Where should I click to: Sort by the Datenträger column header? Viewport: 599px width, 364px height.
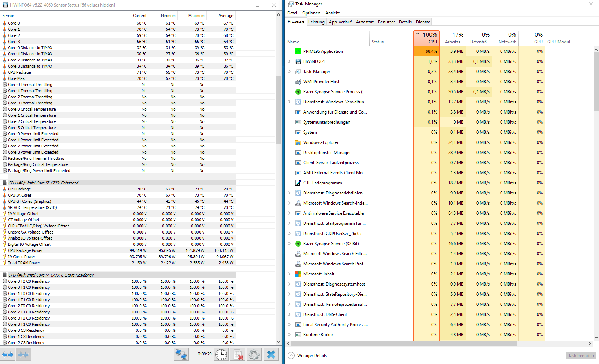pyautogui.click(x=479, y=38)
